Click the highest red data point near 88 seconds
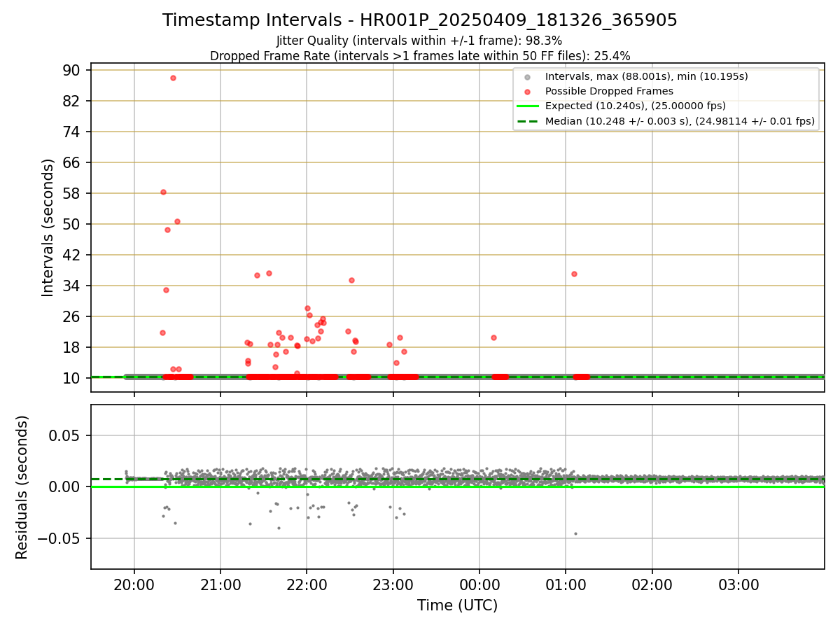 [173, 78]
